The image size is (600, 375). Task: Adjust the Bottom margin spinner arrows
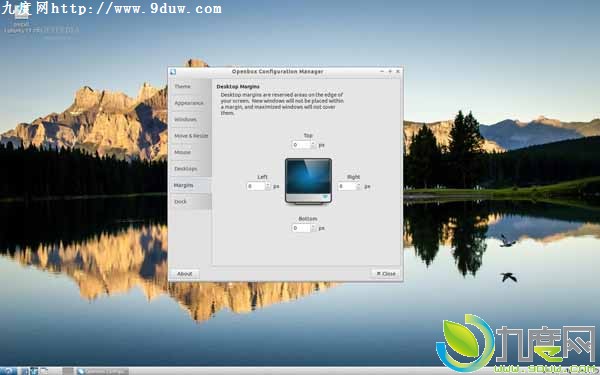(x=313, y=228)
